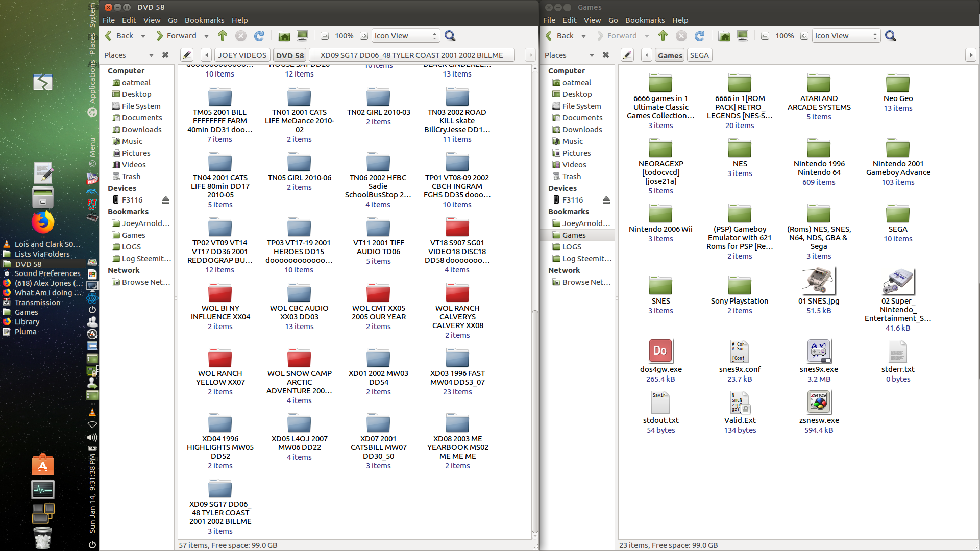
Task: Open 01 SNES.jpg thumbnail
Action: [819, 281]
